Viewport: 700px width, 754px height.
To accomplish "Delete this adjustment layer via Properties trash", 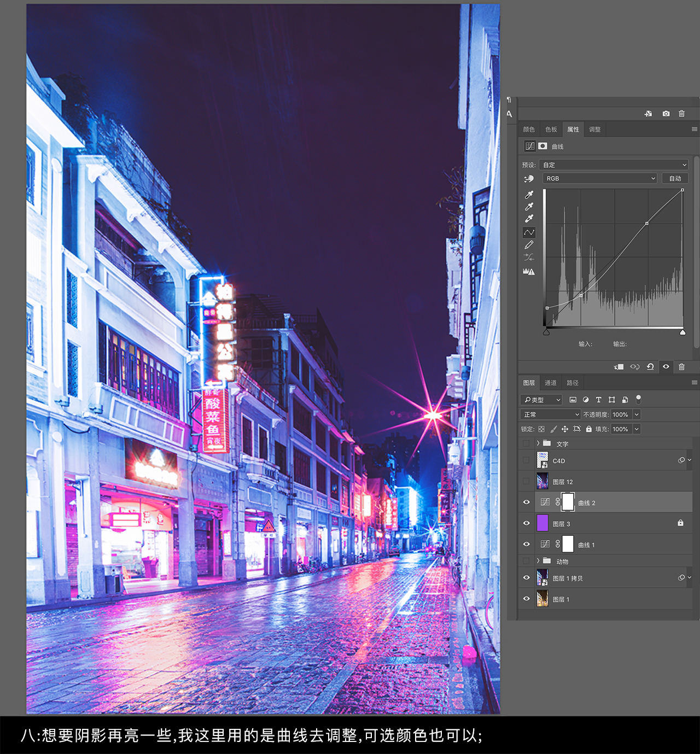I will tap(681, 367).
